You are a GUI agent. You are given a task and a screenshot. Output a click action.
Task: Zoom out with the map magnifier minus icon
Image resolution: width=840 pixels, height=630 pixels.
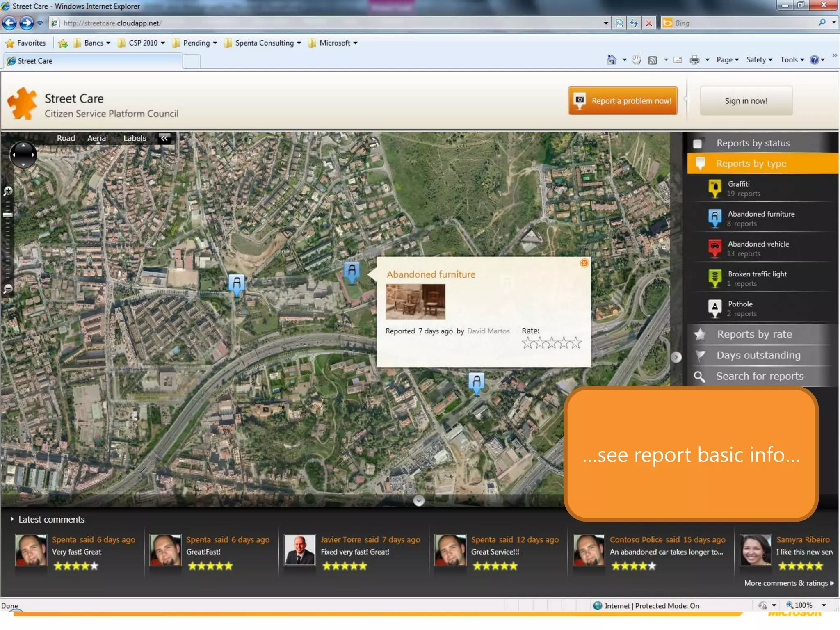coord(7,289)
